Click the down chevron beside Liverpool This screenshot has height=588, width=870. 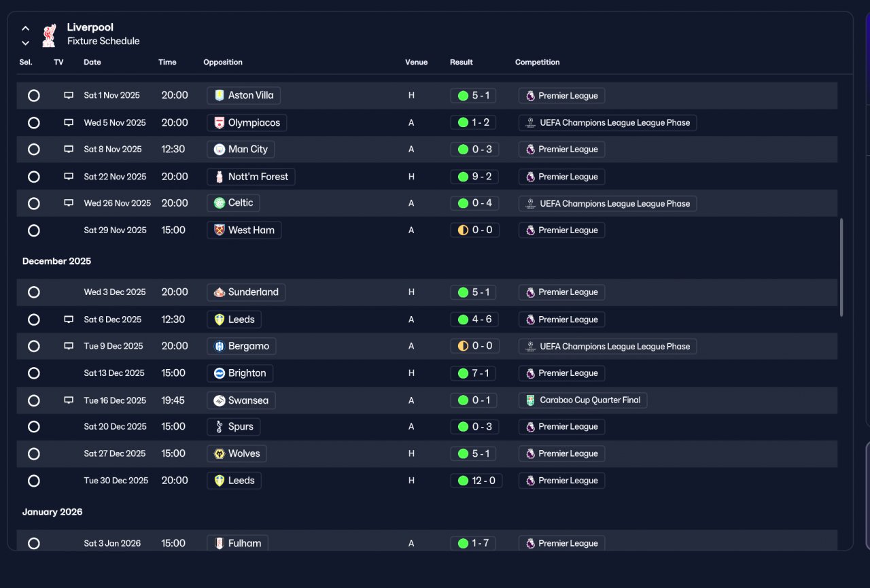tap(25, 43)
